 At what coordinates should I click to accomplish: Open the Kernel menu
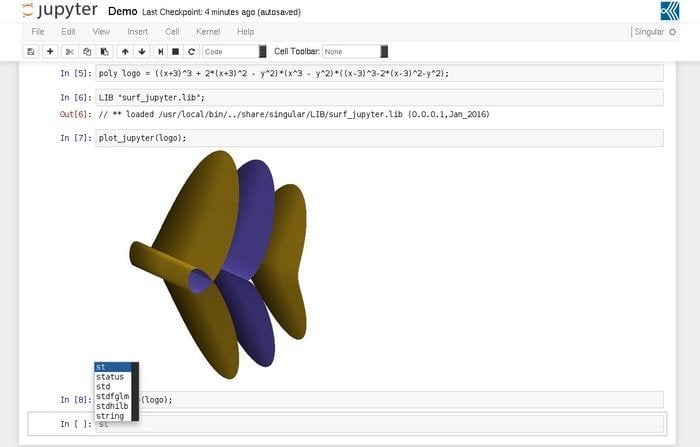coord(208,32)
